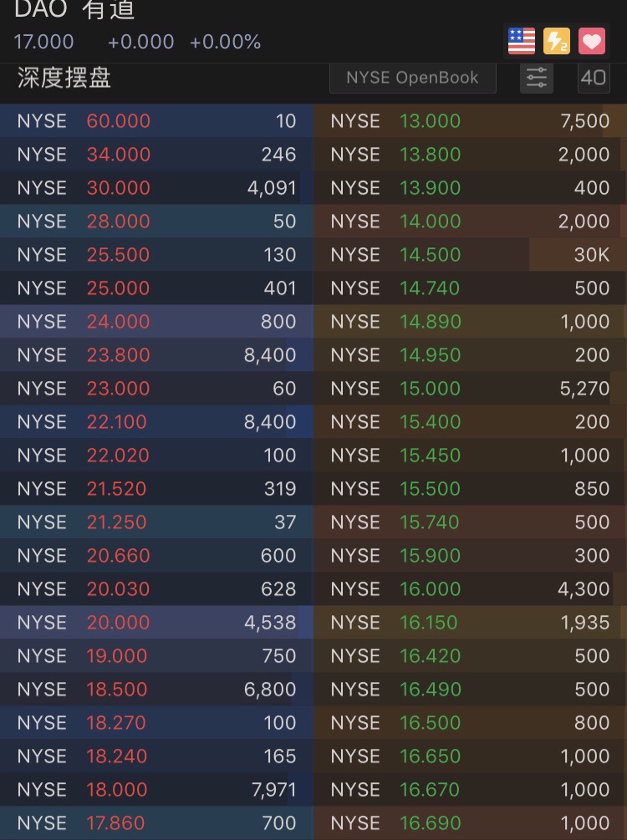Select the bid price 13.800
Viewport: 627px width, 840px height.
tap(431, 155)
